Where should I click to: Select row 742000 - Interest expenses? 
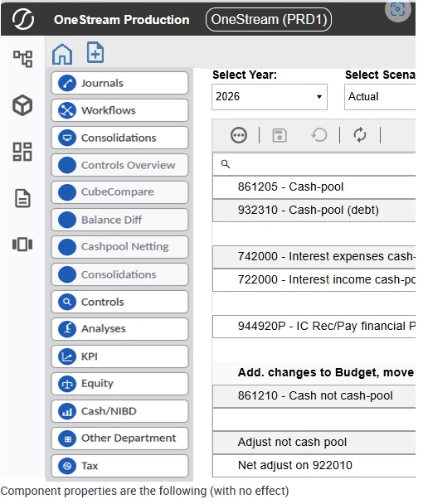pos(314,256)
